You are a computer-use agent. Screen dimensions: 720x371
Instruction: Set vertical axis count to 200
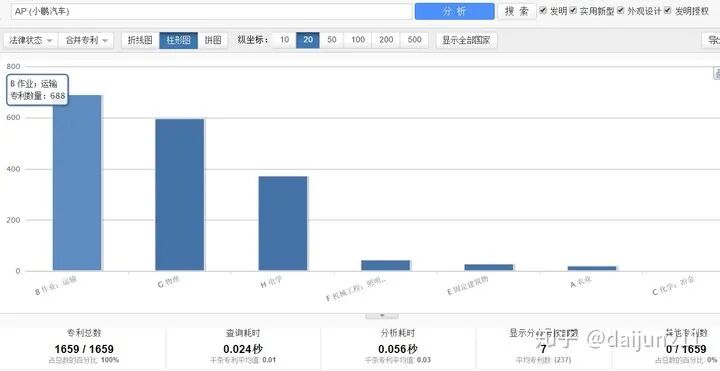[386, 40]
